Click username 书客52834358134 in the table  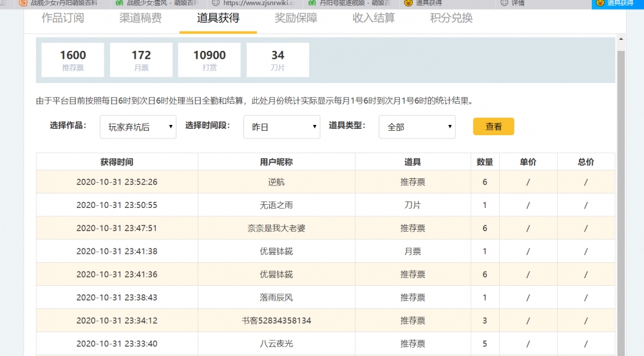pyautogui.click(x=276, y=321)
